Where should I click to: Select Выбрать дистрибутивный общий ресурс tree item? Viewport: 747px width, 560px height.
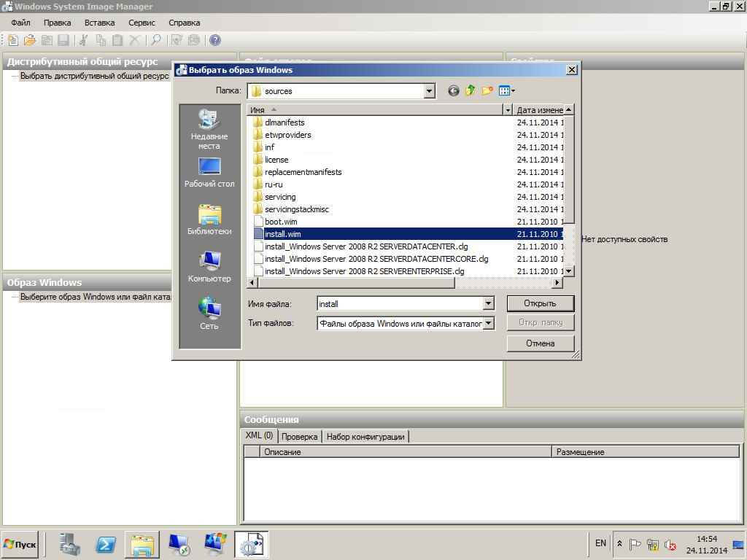pos(94,76)
